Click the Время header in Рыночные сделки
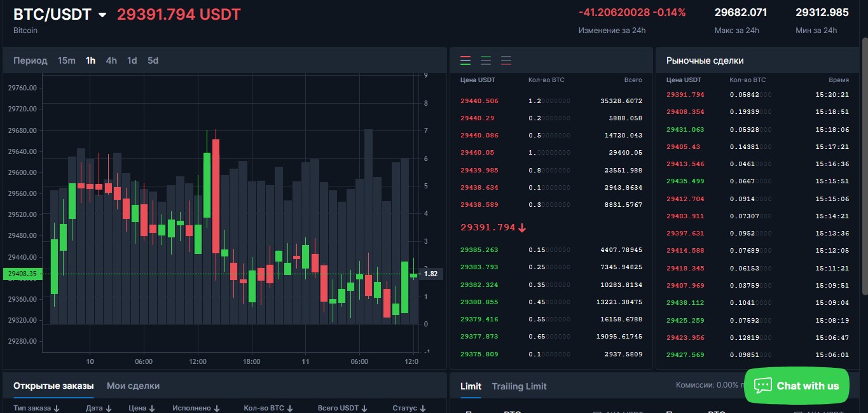Screen dimensions: 868x413 click(839, 80)
